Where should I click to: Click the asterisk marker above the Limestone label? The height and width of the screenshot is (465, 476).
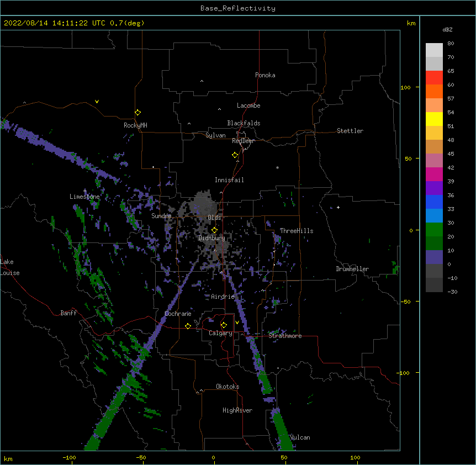[85, 191]
